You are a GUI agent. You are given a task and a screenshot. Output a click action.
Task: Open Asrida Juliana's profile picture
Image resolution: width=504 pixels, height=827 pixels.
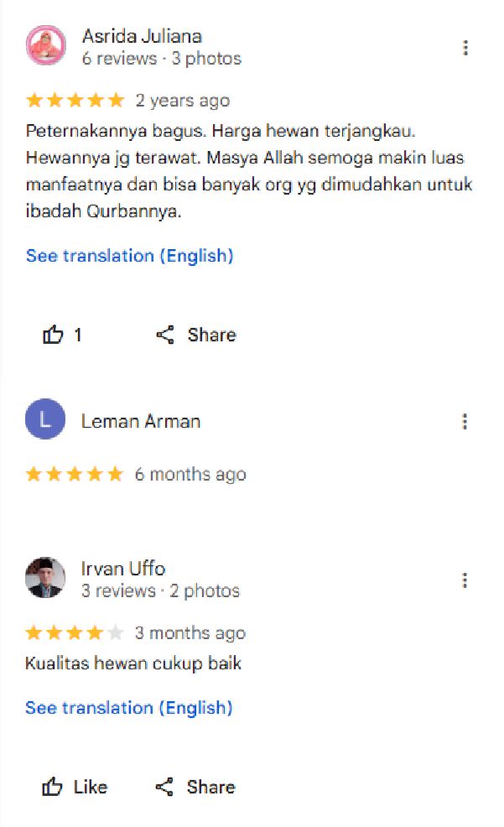[x=45, y=45]
